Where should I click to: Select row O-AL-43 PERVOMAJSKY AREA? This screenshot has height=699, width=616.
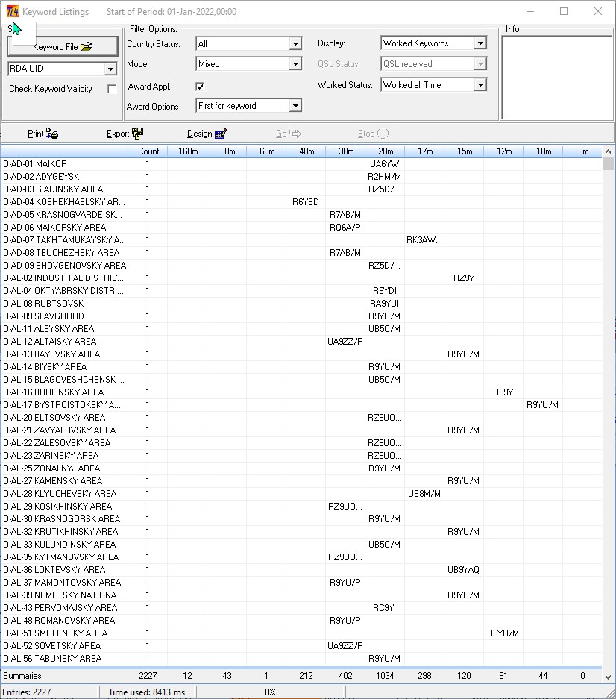(x=301, y=608)
